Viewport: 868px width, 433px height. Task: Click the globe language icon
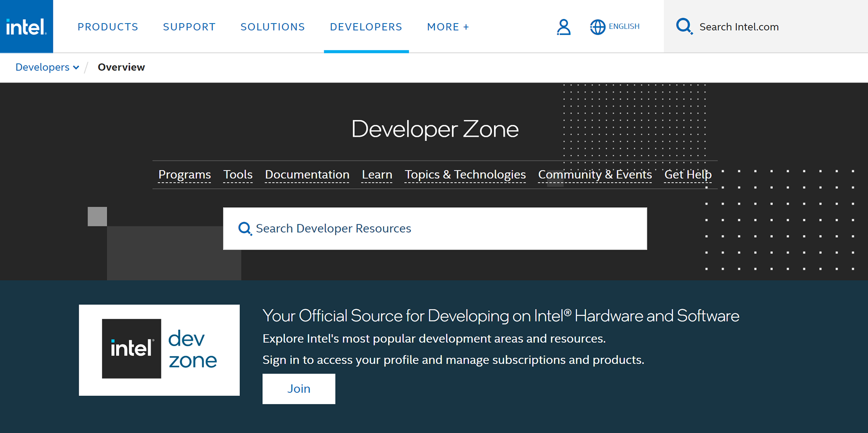point(597,27)
